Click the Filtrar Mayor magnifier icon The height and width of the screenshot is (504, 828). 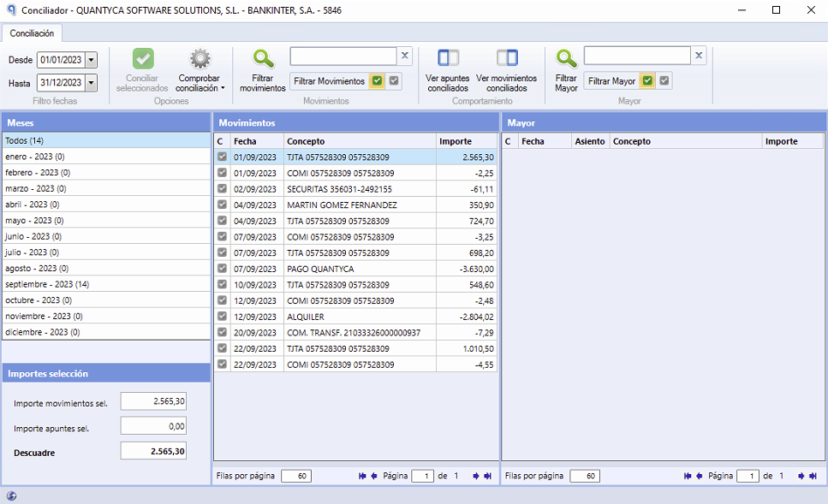pyautogui.click(x=566, y=58)
